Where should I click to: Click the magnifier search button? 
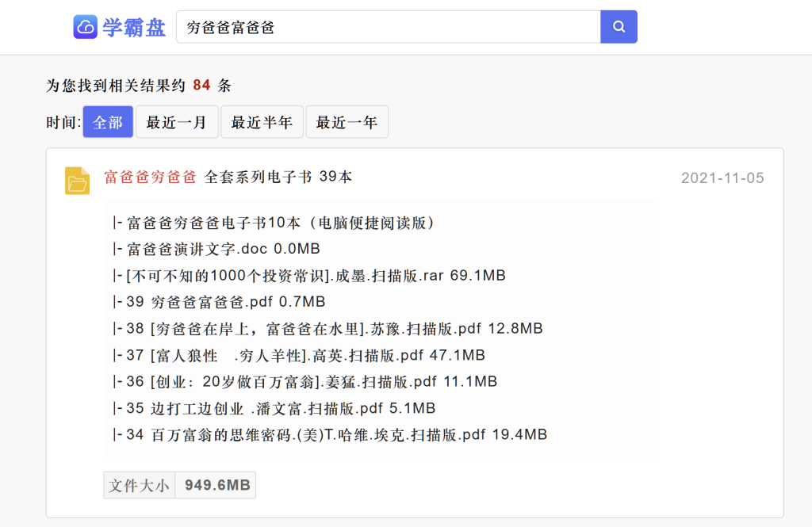[619, 26]
